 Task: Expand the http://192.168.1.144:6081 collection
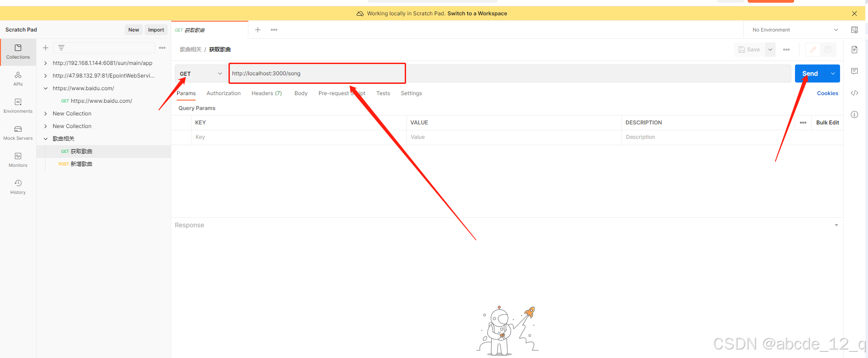click(x=46, y=63)
